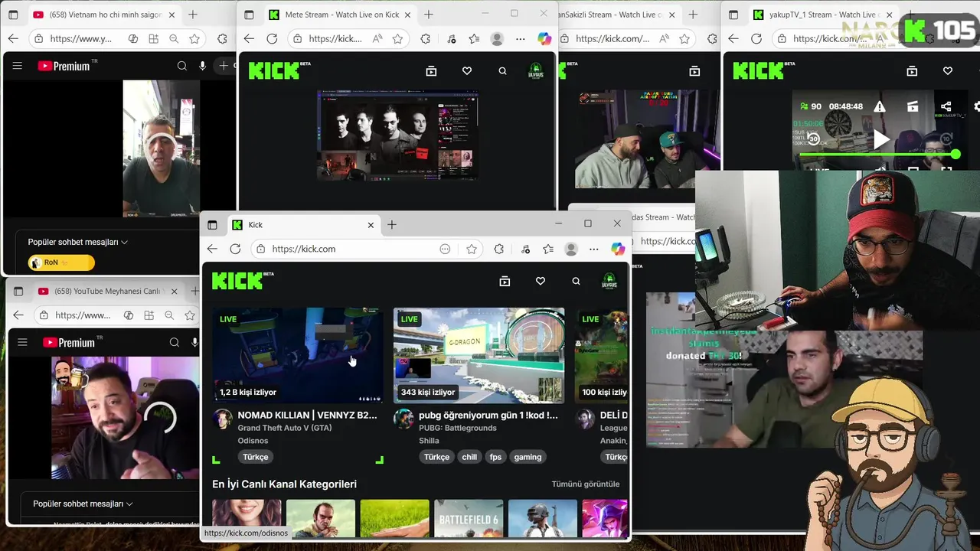Click heart icon in Mete Stream window

[467, 71]
